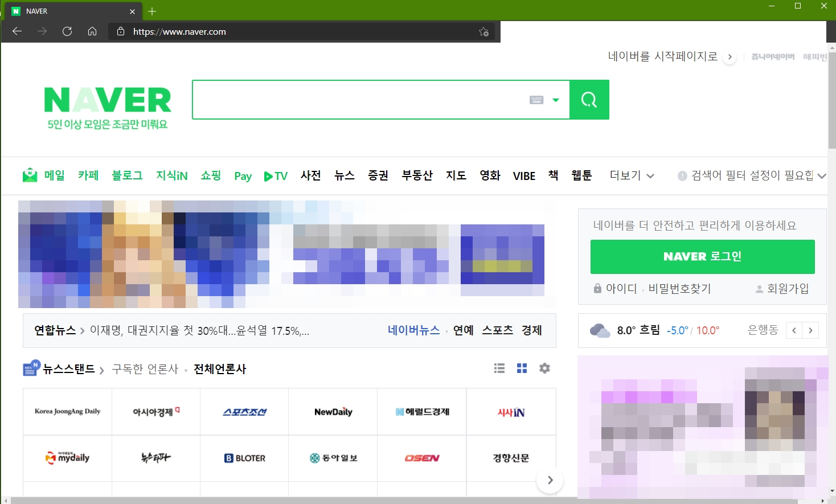836x504 pixels.
Task: Click the address bar URL www.naver.com
Action: coord(179,32)
